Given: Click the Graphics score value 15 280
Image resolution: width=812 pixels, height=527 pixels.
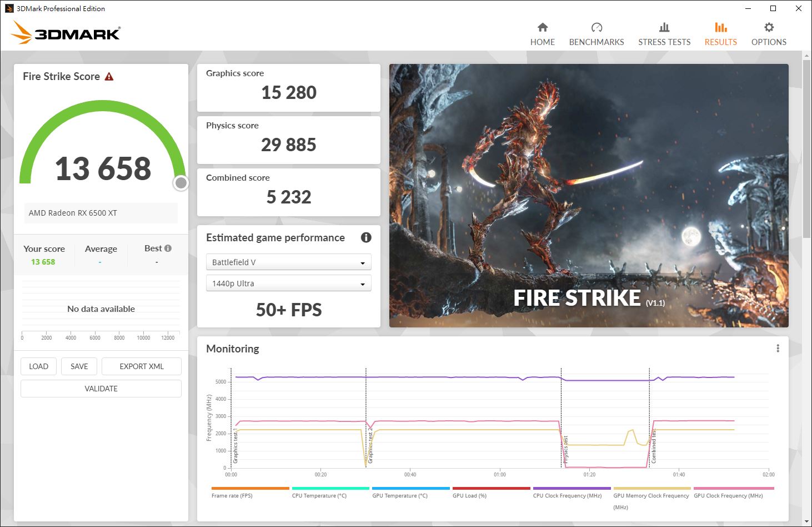Looking at the screenshot, I should point(289,92).
